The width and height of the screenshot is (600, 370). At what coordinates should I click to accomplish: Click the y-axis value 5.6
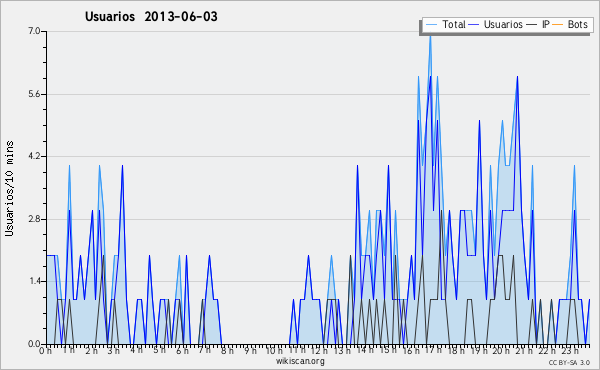34,94
